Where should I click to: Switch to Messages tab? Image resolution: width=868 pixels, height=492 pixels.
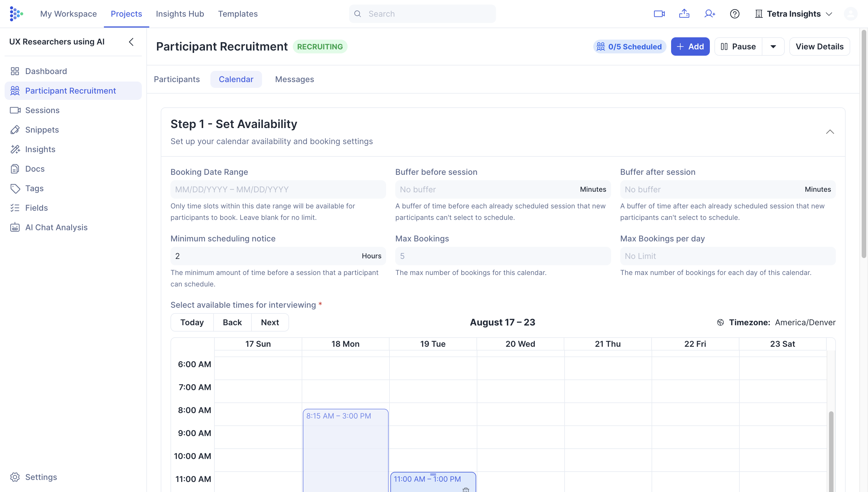[294, 80]
